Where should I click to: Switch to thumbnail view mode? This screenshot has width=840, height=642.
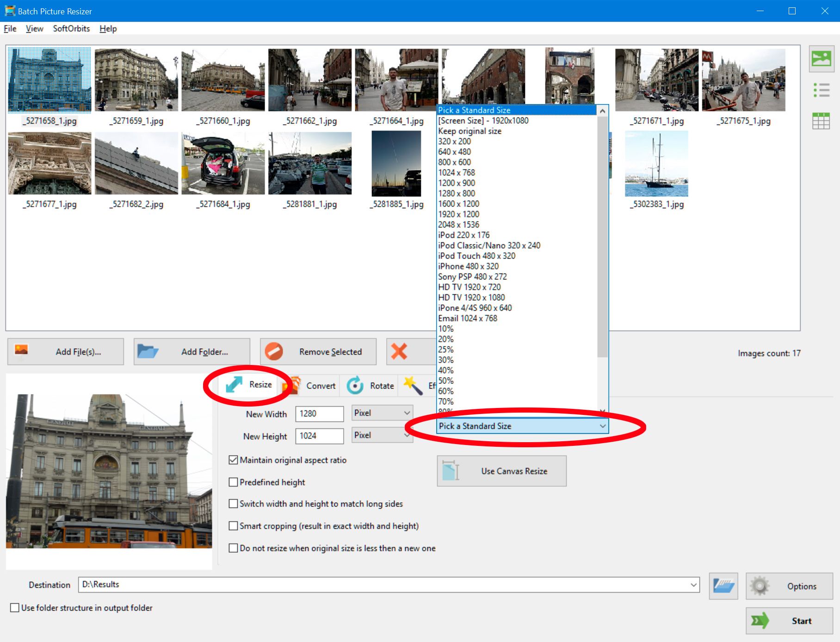pyautogui.click(x=822, y=59)
